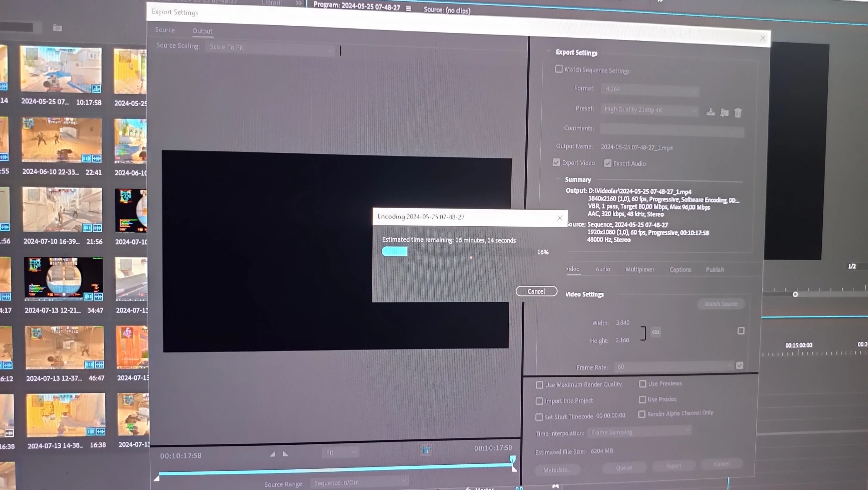
Task: Click the Delete Preset trash icon
Action: (738, 112)
